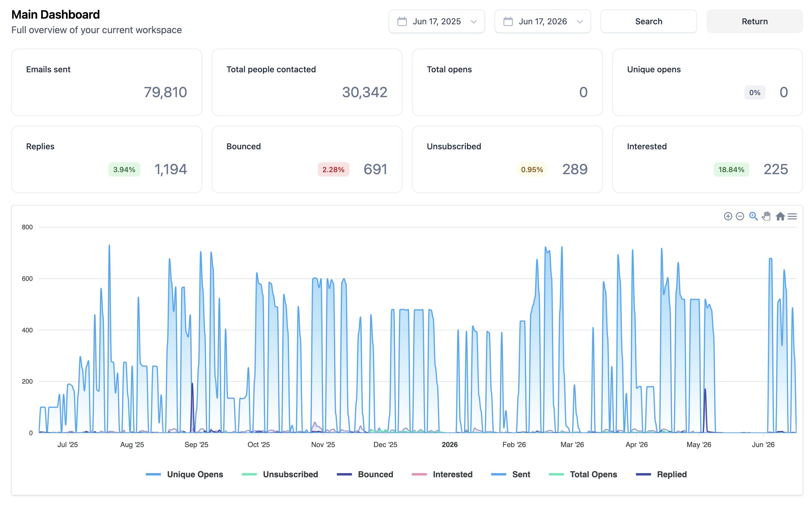This screenshot has height=506, width=812.
Task: Open the Jun 17, 2025 start date dropdown
Action: (x=437, y=21)
